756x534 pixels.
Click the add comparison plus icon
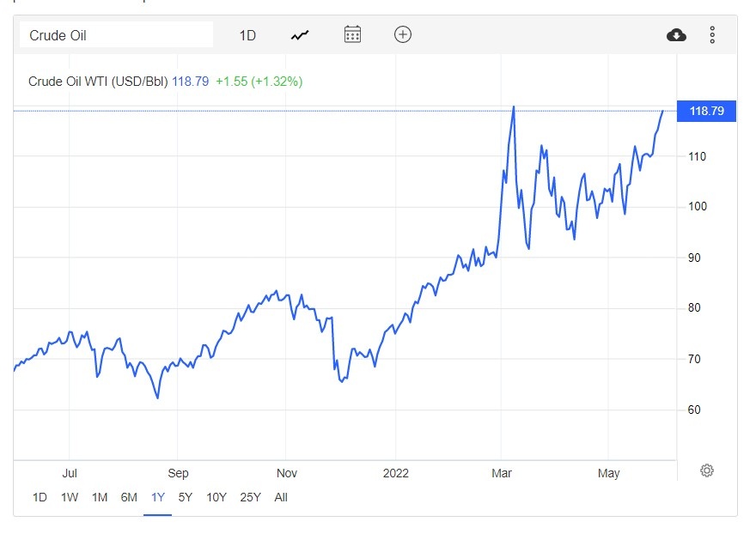click(x=403, y=35)
